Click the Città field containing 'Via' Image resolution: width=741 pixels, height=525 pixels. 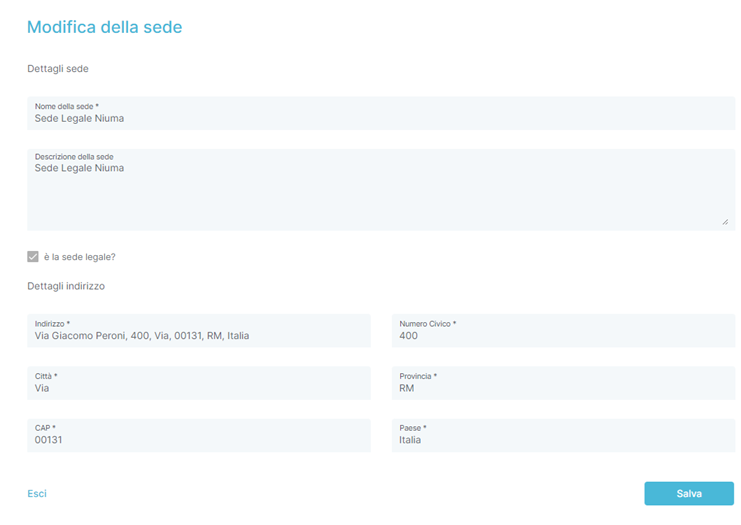(x=199, y=383)
